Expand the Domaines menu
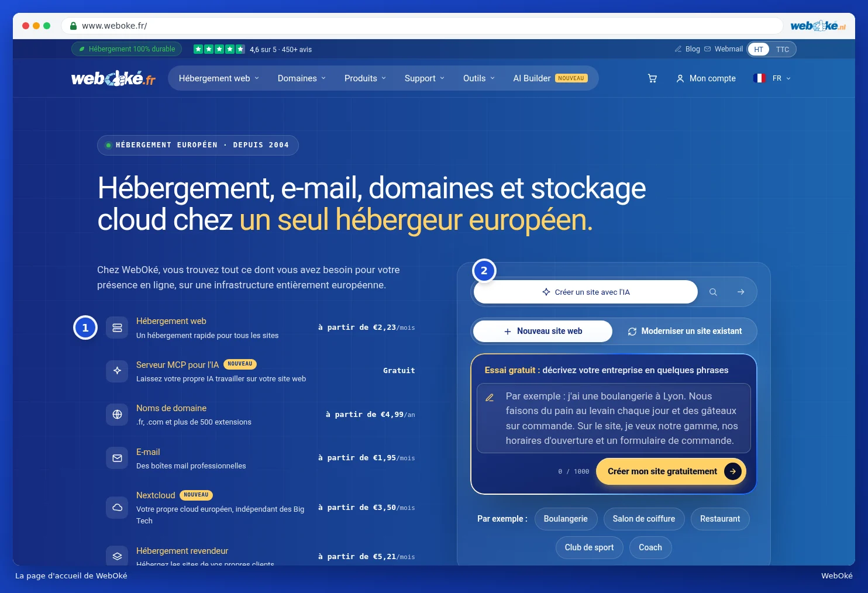The image size is (868, 593). [x=302, y=78]
